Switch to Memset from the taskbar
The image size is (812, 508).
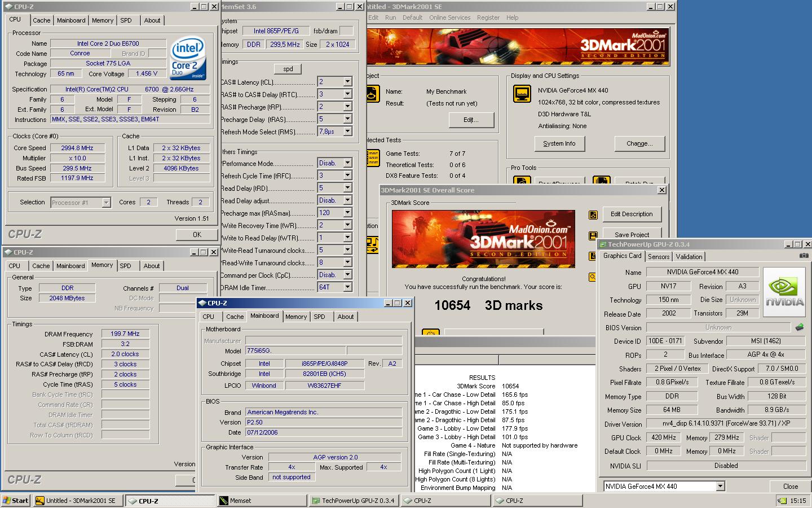pyautogui.click(x=262, y=501)
